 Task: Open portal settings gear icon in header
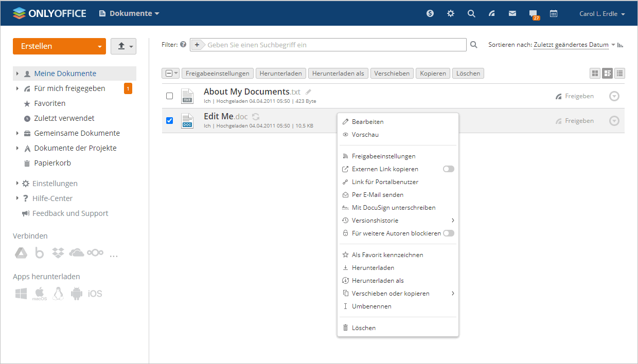point(451,13)
